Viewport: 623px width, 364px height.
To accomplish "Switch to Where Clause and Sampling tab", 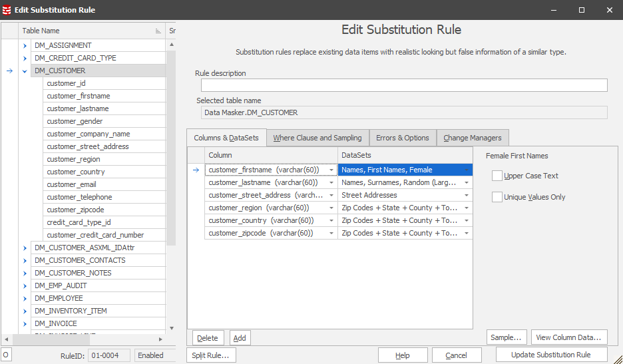I will pyautogui.click(x=317, y=138).
